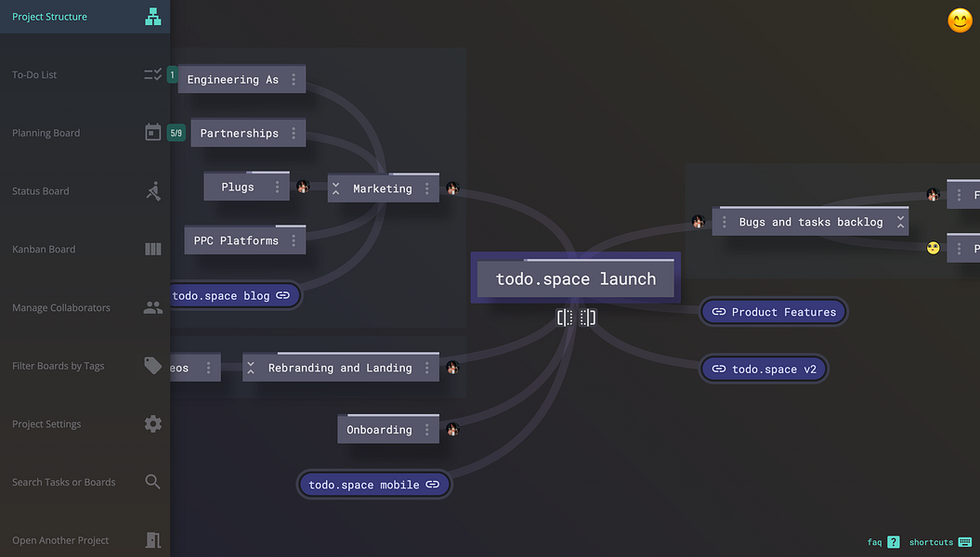Viewport: 980px width, 557px height.
Task: Click the Status Board runner icon
Action: coord(153,191)
